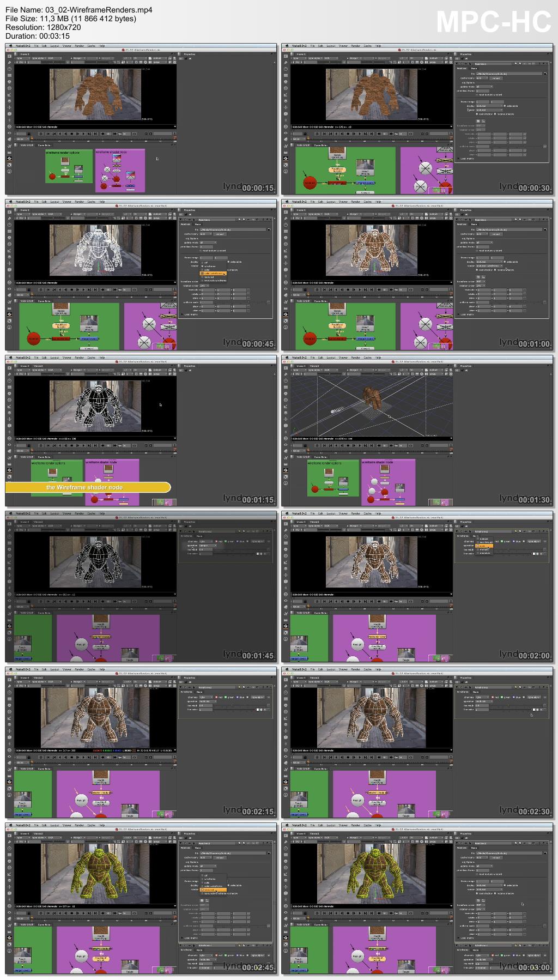Open update mode dropdown in 00:01:00 frame
The image size is (558, 980).
coord(484,243)
